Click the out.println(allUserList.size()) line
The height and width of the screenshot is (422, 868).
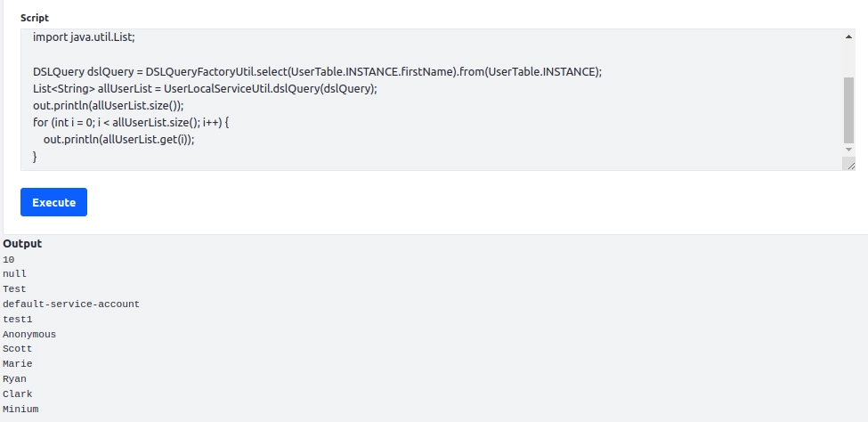[109, 105]
